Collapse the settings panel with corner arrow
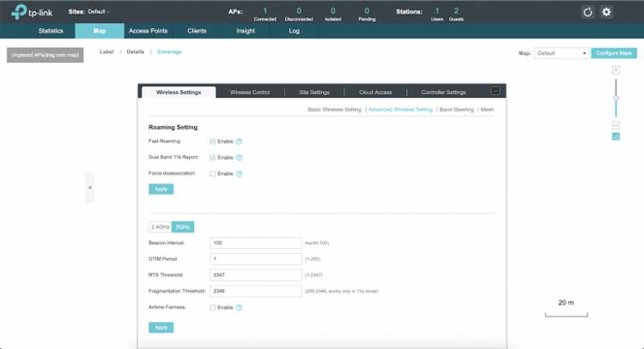Viewport: 644px width, 349px height. (495, 91)
